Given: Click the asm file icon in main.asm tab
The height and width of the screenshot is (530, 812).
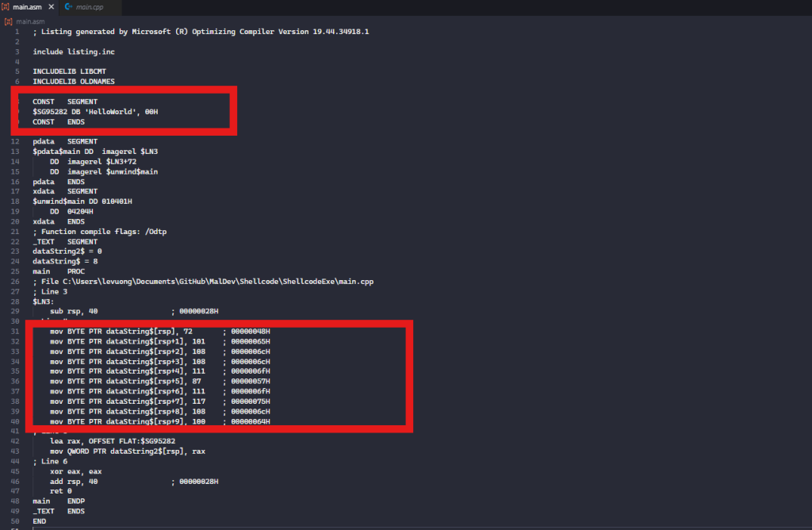Looking at the screenshot, I should pyautogui.click(x=6, y=7).
